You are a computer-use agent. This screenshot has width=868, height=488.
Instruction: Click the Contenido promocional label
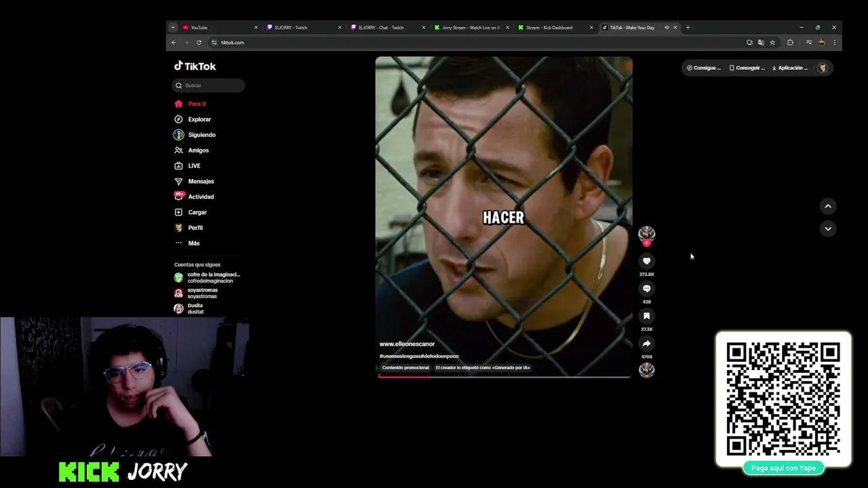pos(406,367)
